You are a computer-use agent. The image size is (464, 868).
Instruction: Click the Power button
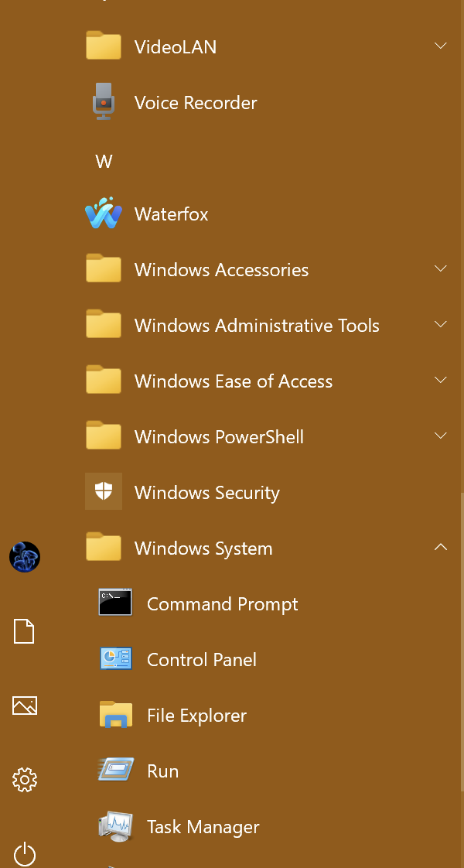click(24, 854)
